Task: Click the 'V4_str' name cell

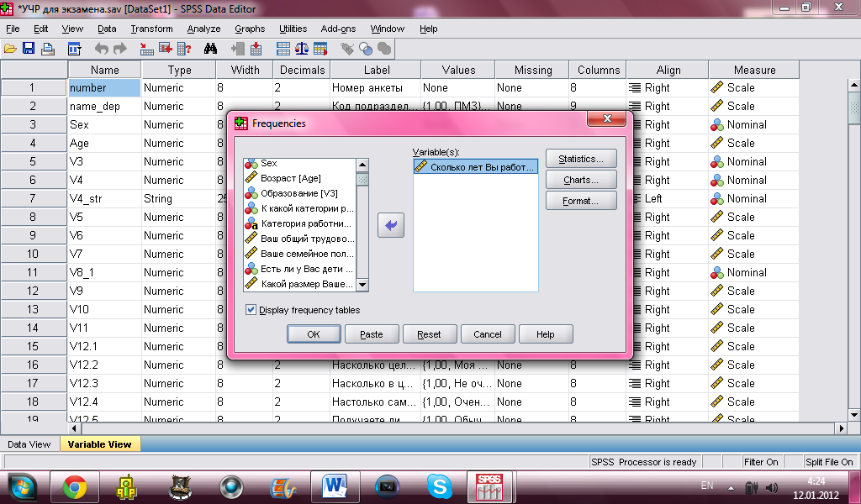Action: pos(104,198)
